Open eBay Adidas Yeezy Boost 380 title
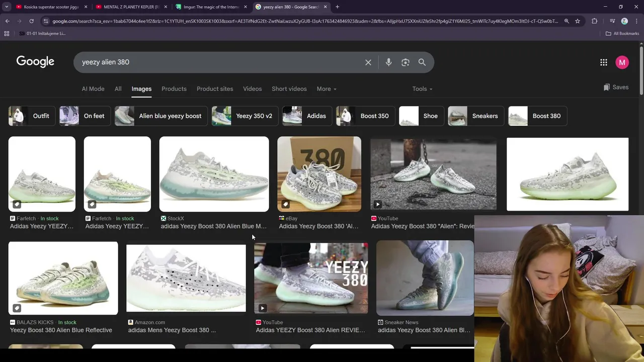The height and width of the screenshot is (362, 644). point(318,226)
